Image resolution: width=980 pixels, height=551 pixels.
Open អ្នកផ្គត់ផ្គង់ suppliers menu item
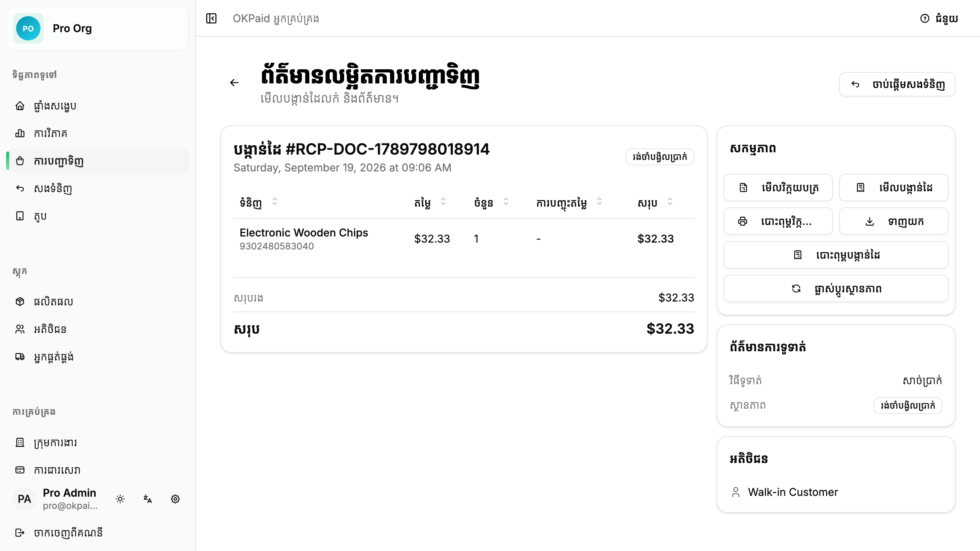click(98, 357)
